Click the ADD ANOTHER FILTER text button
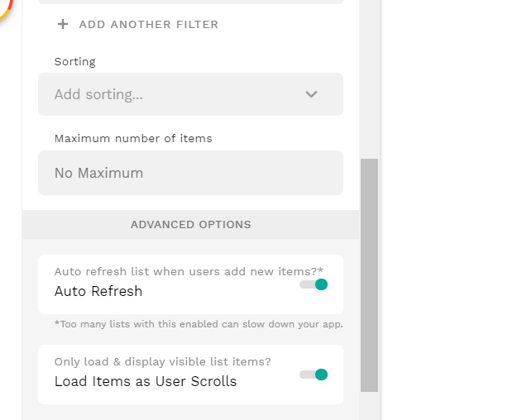 tap(148, 24)
